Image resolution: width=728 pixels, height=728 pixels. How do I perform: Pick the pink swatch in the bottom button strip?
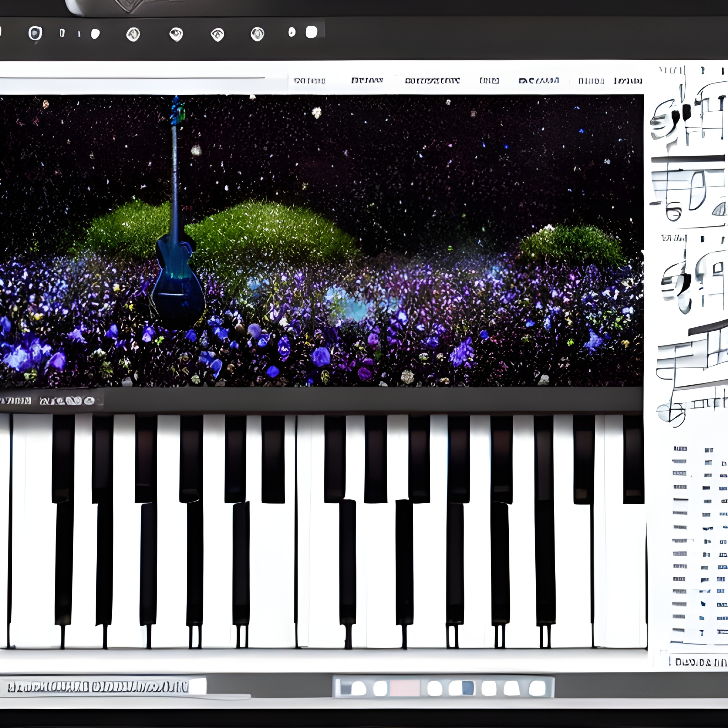point(404,688)
